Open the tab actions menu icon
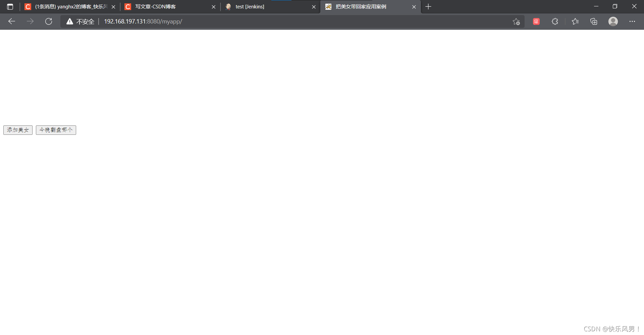This screenshot has width=644, height=335. point(10,7)
